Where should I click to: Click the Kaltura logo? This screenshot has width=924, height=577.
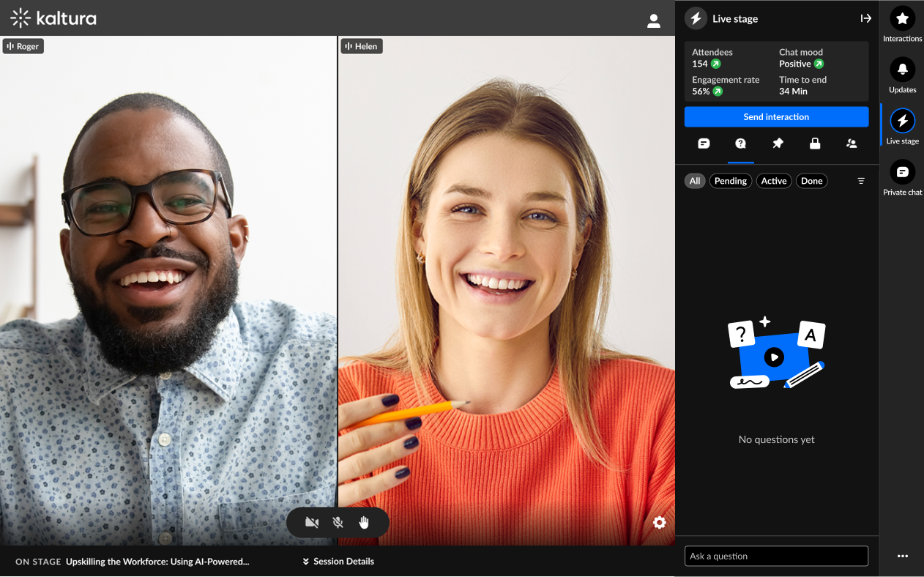point(53,18)
